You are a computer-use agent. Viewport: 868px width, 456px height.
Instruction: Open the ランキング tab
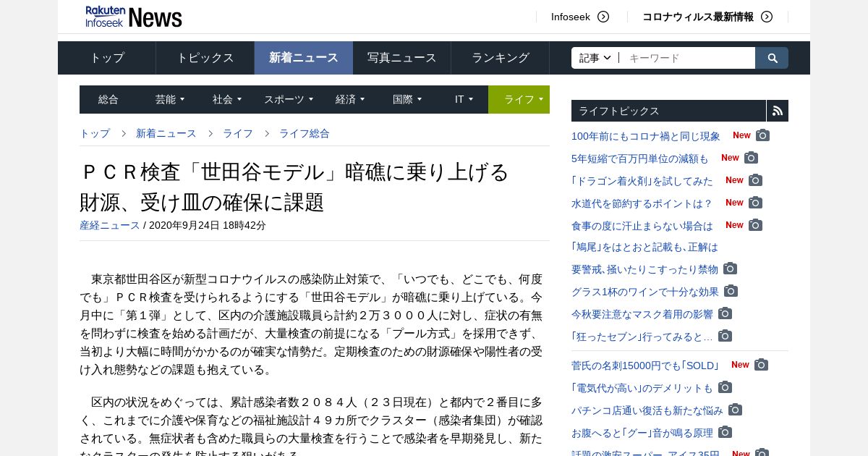point(501,58)
